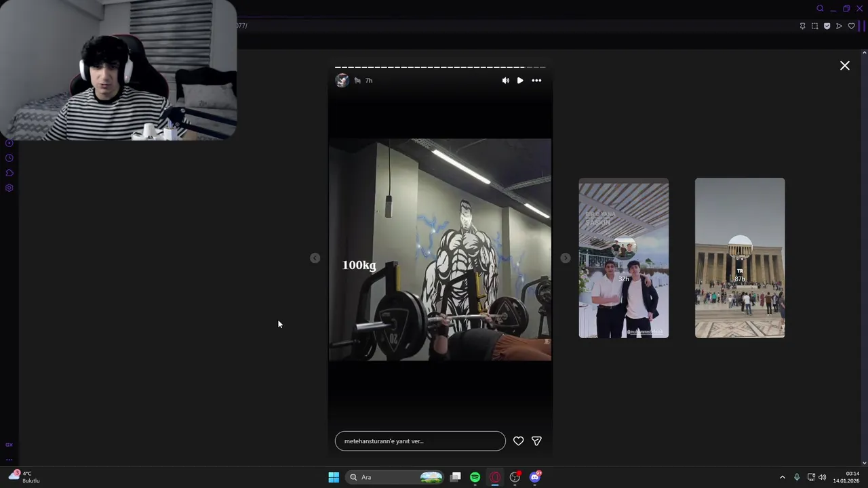
Task: Click the story progress bar segments
Action: (x=440, y=67)
